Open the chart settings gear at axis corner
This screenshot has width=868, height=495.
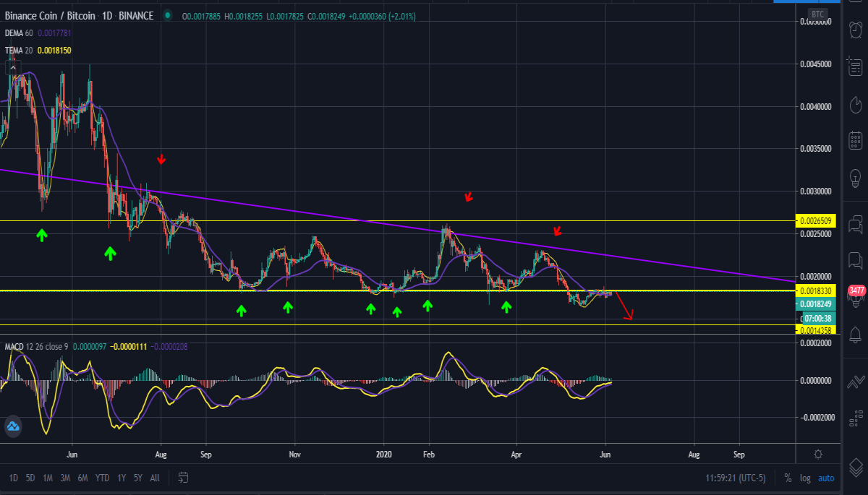tap(818, 454)
